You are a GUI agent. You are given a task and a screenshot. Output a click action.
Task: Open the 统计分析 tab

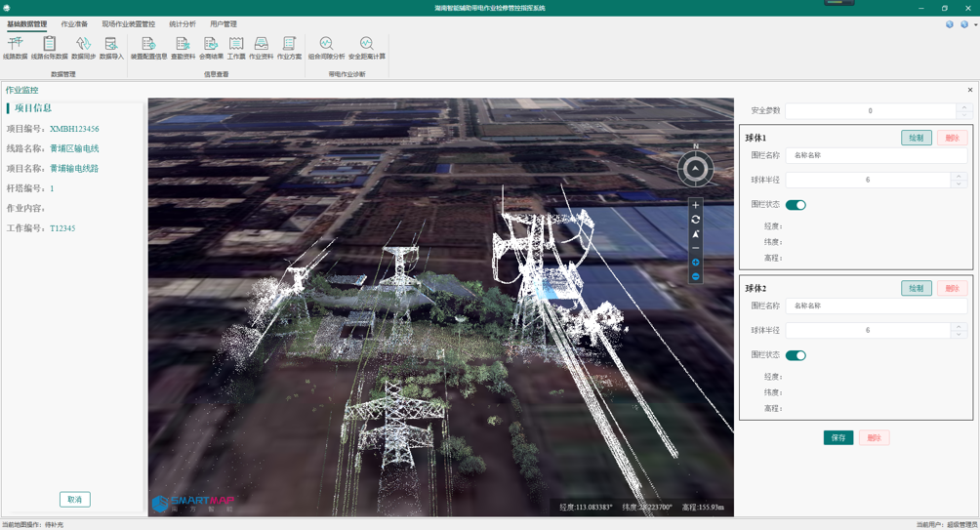click(182, 24)
